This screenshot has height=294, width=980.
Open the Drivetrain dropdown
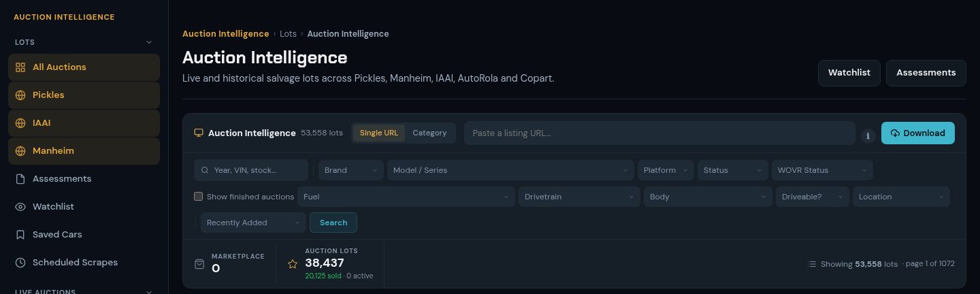[x=579, y=197]
